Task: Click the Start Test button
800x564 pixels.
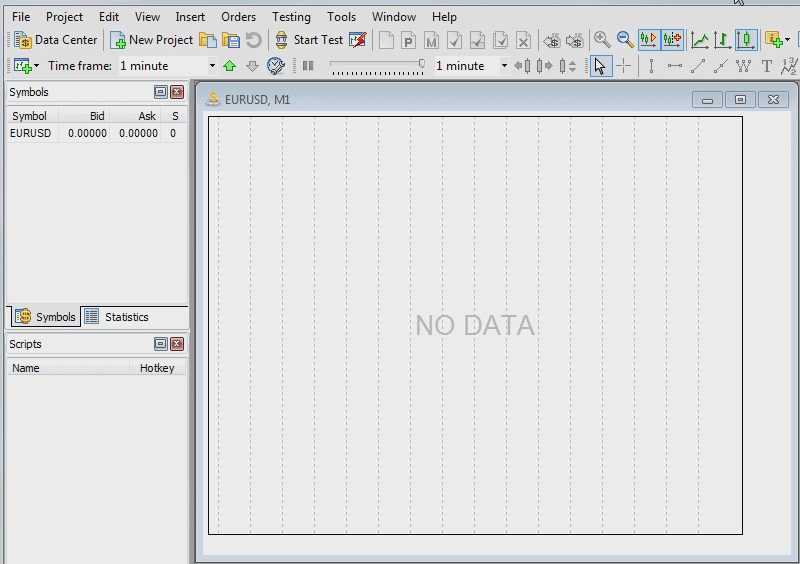Action: (x=309, y=40)
